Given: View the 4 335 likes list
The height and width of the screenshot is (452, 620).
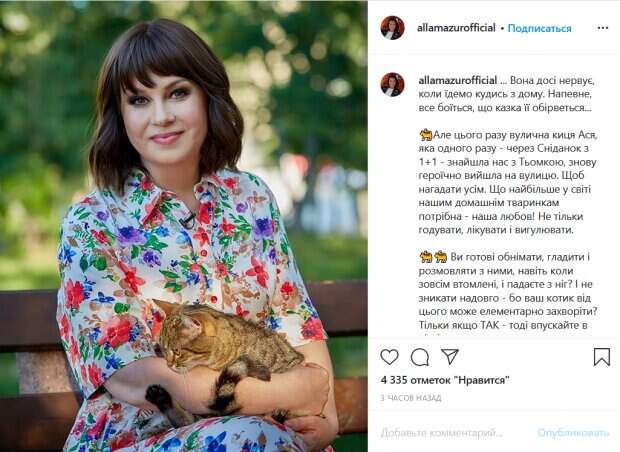Looking at the screenshot, I should click(x=445, y=380).
